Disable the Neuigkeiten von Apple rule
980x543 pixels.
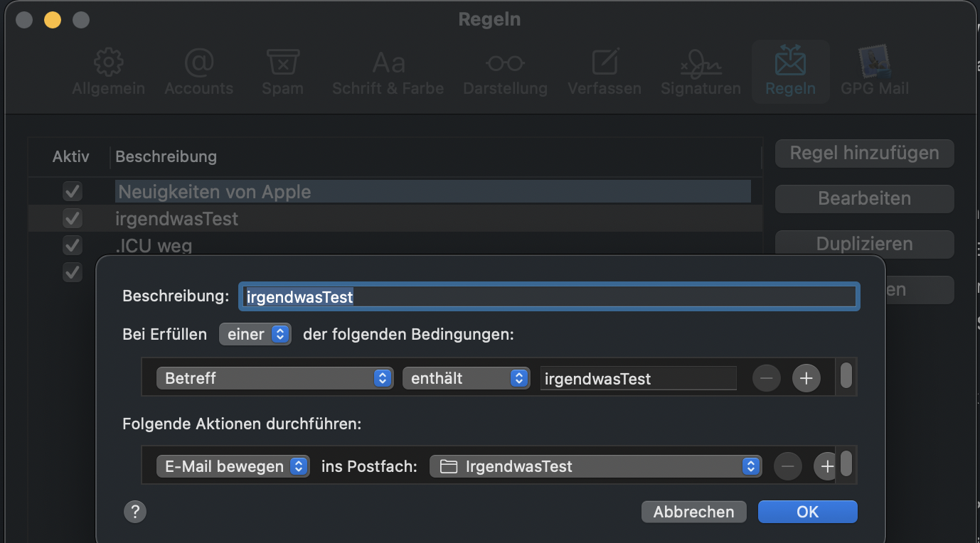73,191
